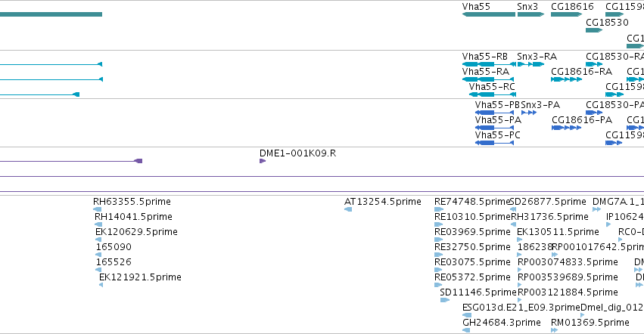Viewport: 644px width, 334px height.
Task: Click the DME1-001K09.R feature
Action: tap(263, 161)
